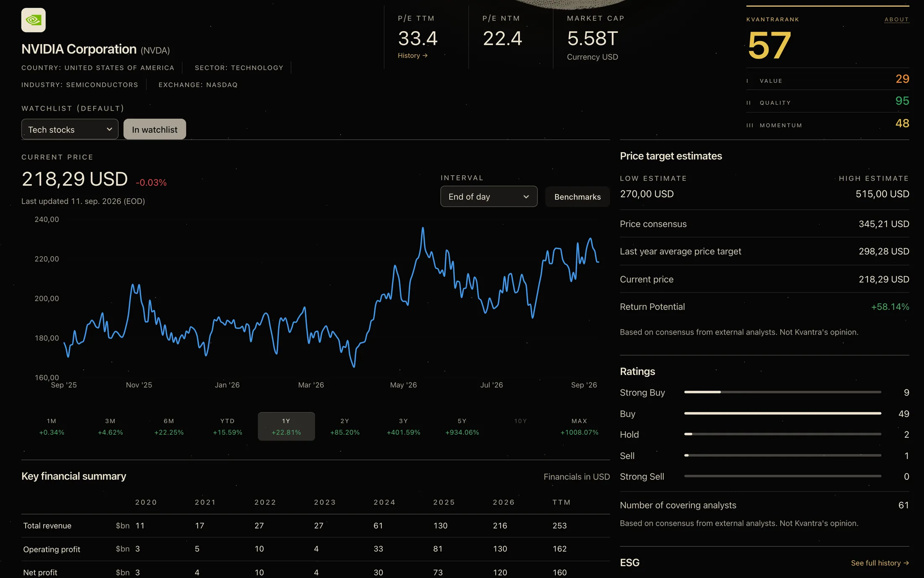The height and width of the screenshot is (578, 924).
Task: Click the Net profit row label
Action: click(40, 573)
